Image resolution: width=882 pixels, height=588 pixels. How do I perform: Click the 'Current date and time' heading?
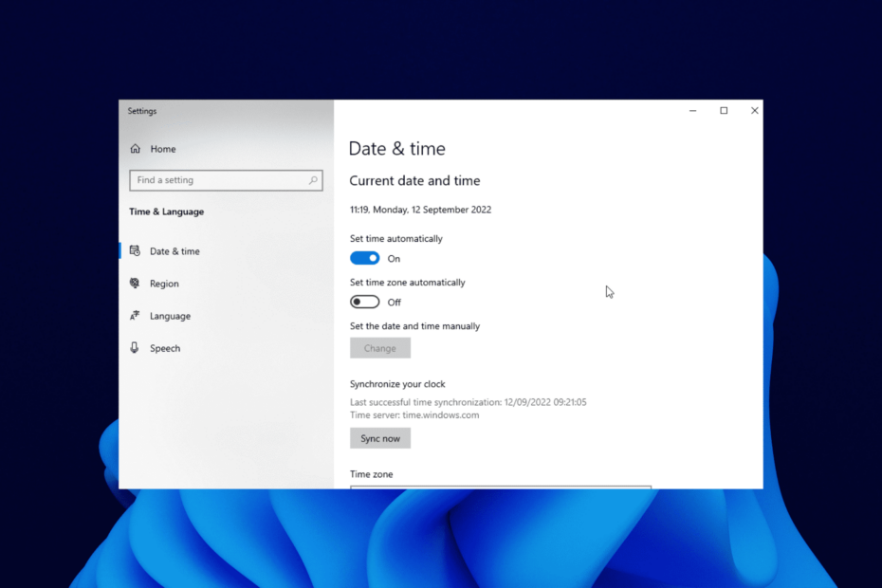pyautogui.click(x=415, y=180)
